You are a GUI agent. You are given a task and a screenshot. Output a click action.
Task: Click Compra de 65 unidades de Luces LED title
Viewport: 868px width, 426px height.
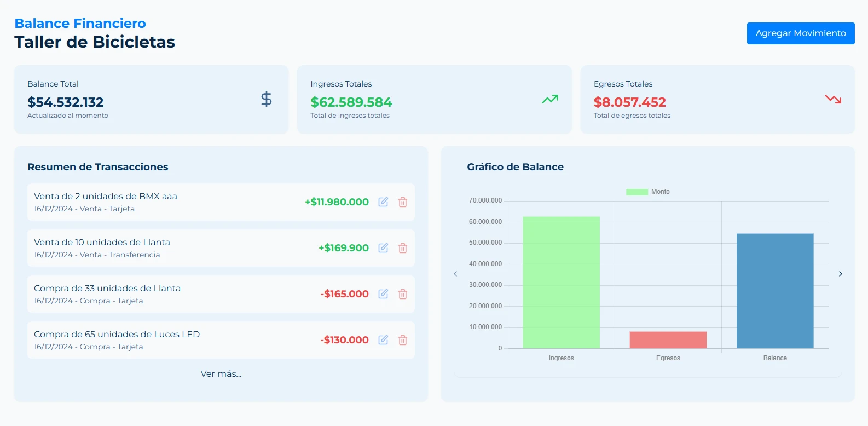click(x=117, y=335)
